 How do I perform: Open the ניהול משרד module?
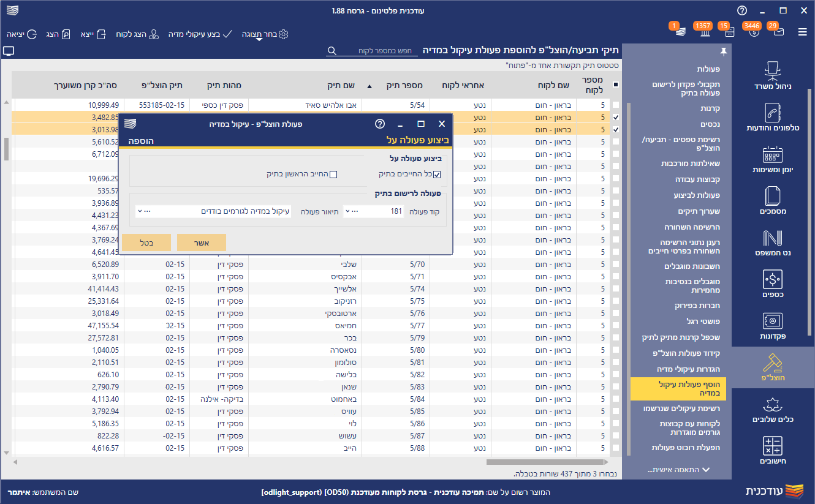point(773,75)
